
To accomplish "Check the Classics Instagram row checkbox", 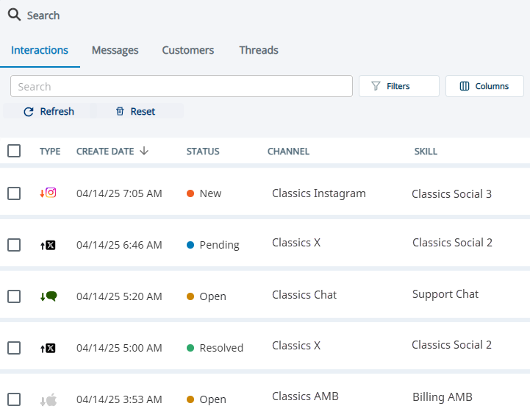I will click(14, 193).
